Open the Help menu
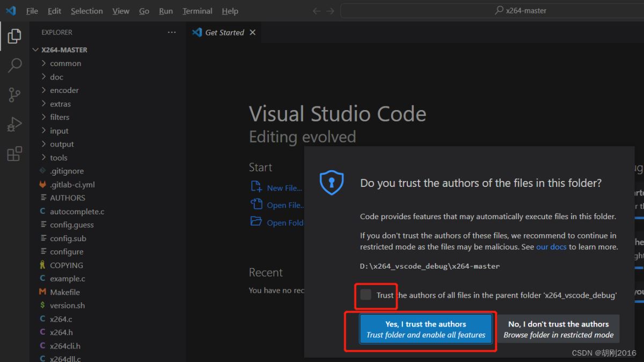The image size is (644, 362). 230,11
